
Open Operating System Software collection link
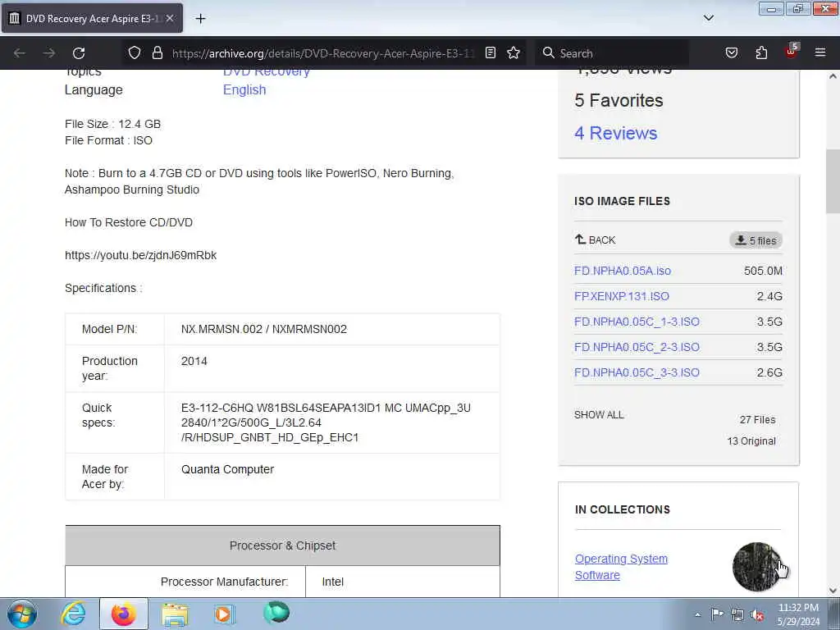tap(621, 567)
